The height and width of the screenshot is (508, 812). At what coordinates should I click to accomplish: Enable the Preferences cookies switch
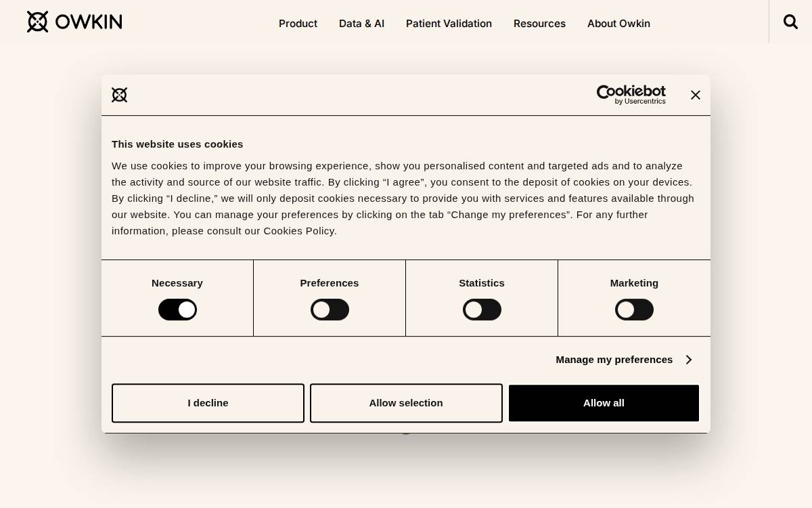pyautogui.click(x=330, y=310)
